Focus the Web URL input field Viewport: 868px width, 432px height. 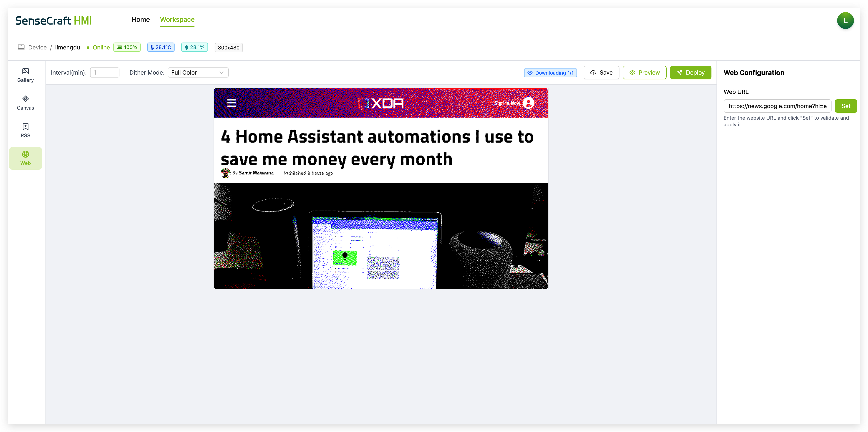point(777,106)
